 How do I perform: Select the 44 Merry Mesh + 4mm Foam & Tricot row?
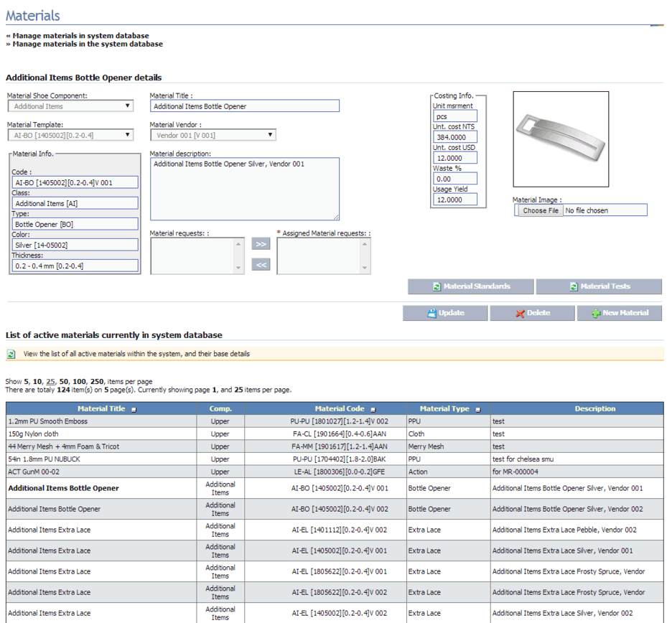point(335,446)
